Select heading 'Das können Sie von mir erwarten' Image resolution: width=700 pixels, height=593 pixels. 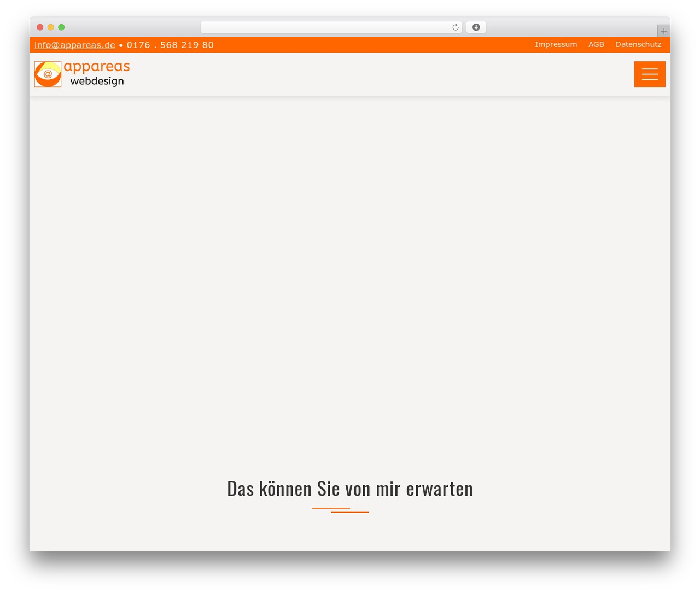350,489
